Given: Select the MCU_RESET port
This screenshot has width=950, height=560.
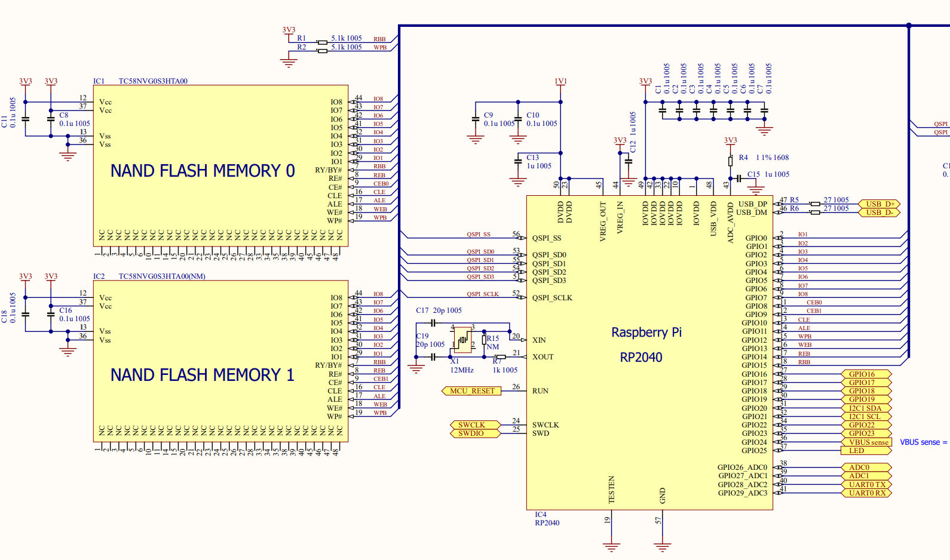Looking at the screenshot, I should (x=471, y=391).
